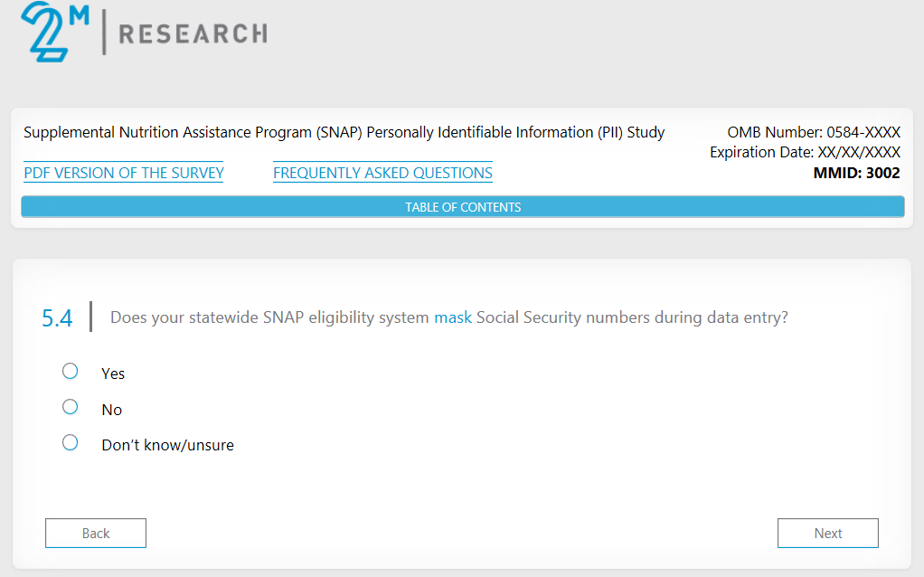Click the SNAP PII Study title text

tap(344, 133)
